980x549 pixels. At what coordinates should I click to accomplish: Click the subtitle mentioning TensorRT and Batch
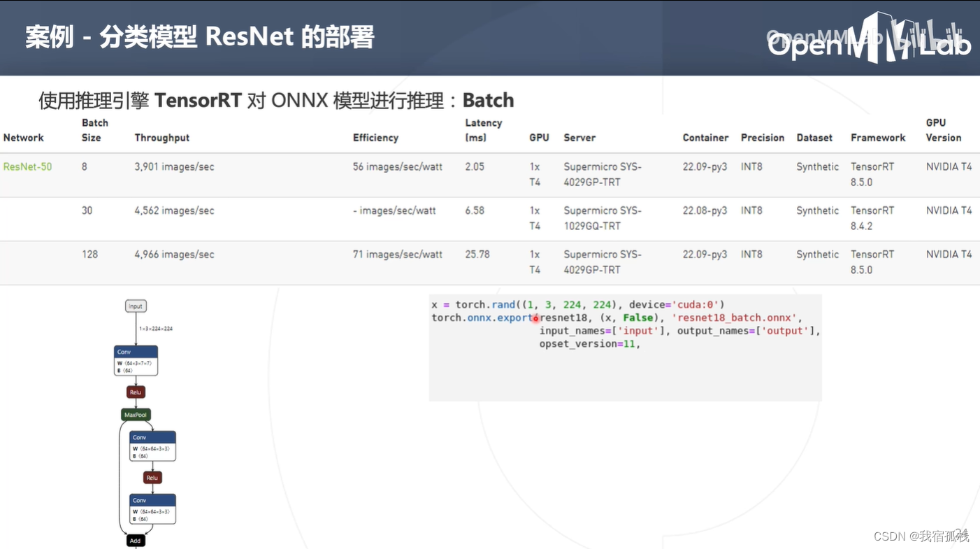pyautogui.click(x=276, y=100)
